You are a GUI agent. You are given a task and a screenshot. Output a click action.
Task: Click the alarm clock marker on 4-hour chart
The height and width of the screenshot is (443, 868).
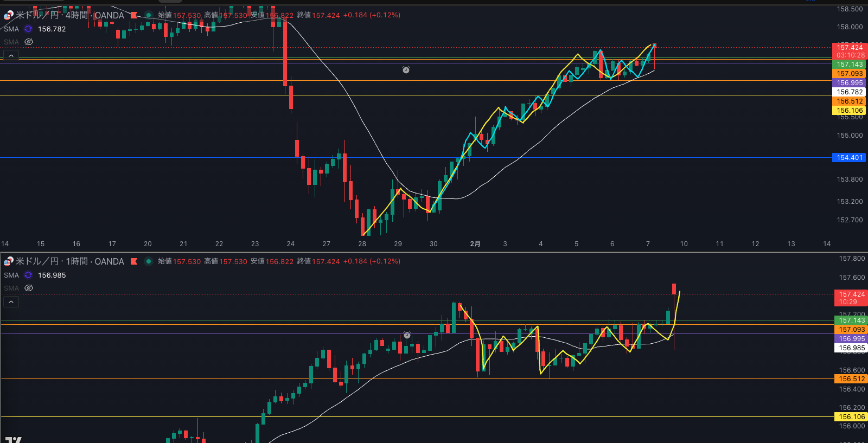point(406,70)
